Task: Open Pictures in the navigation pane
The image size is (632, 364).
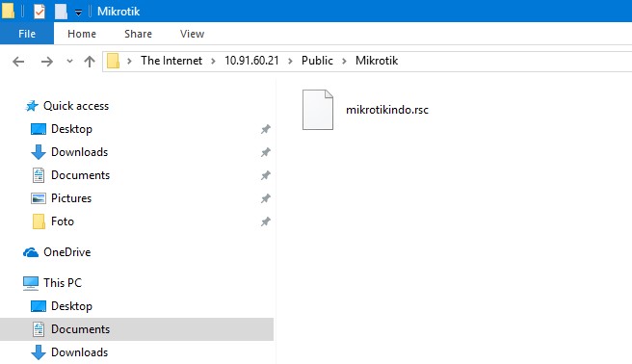Action: tap(71, 198)
